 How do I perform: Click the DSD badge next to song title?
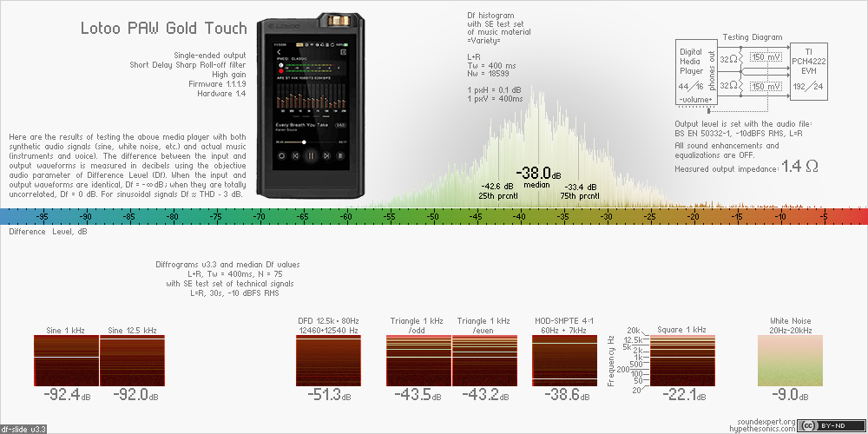(340, 125)
